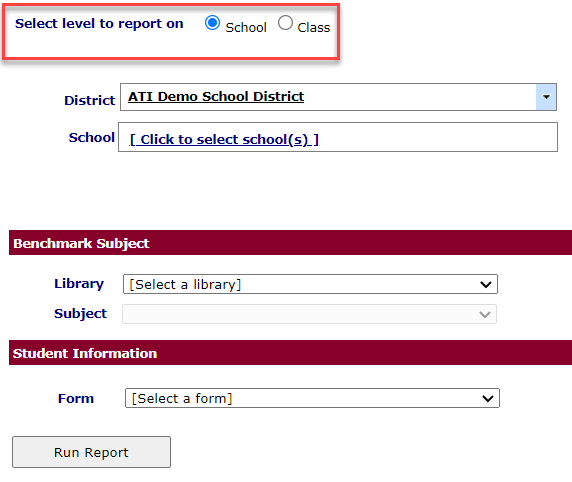Select the School radio button
Image resolution: width=572 pixels, height=482 pixels.
[212, 23]
